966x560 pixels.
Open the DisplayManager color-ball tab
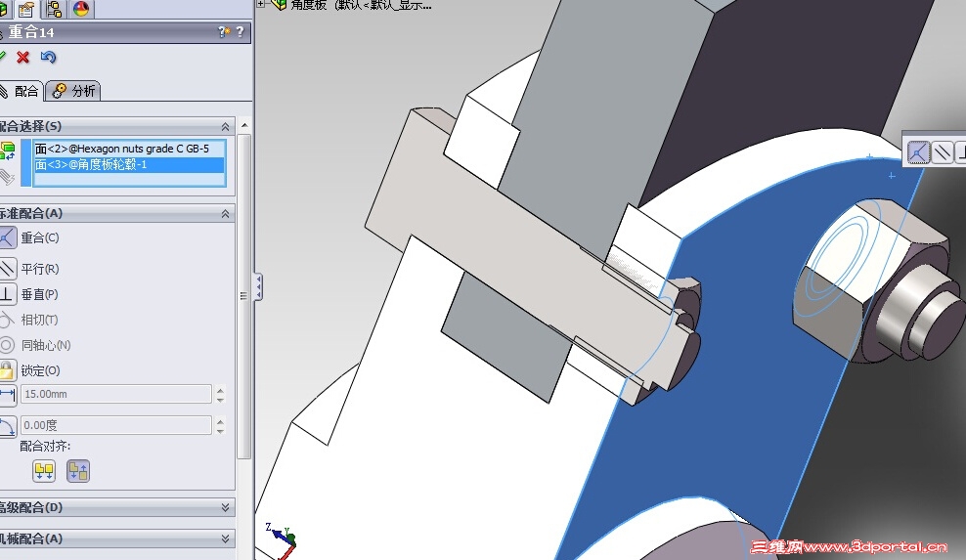point(81,9)
